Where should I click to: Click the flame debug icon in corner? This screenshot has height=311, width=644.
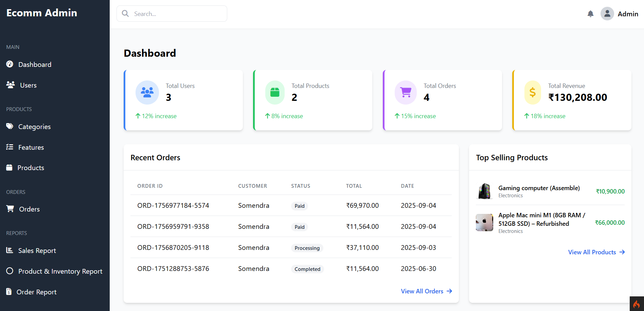(x=637, y=304)
